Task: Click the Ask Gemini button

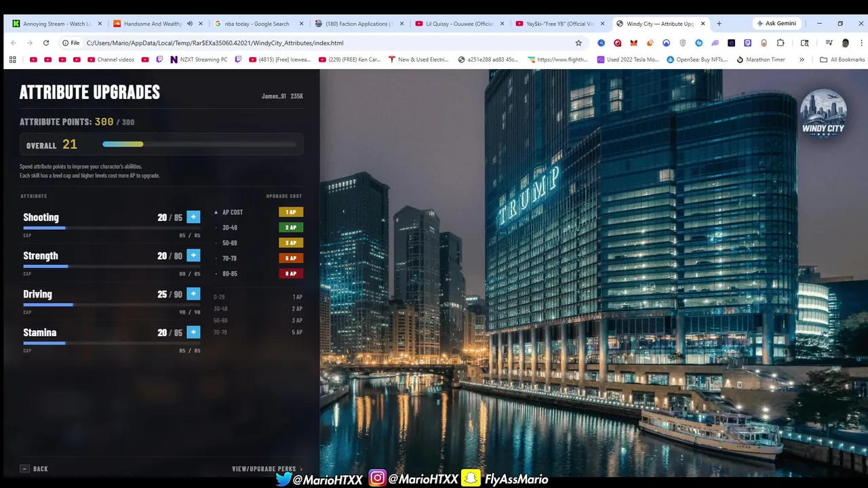Action: click(777, 24)
